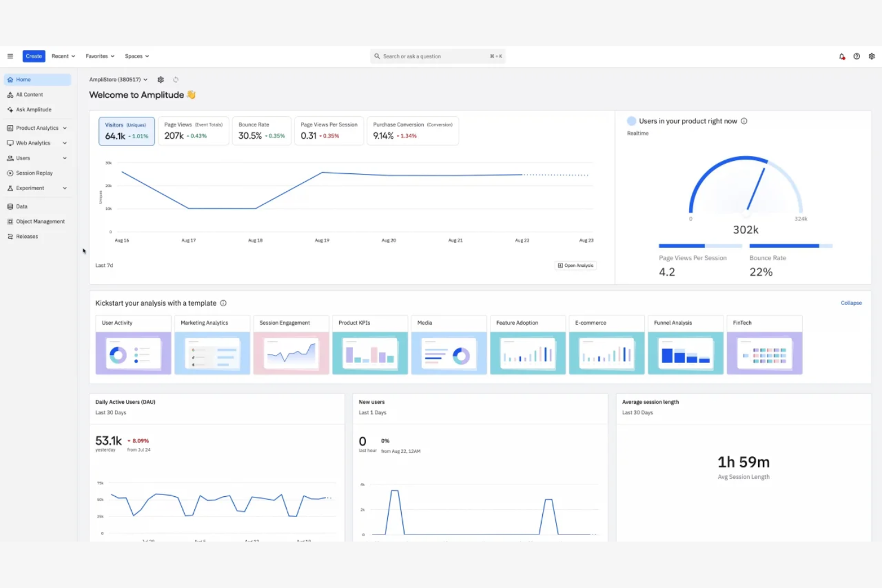
Task: Open the Funnel Analysis template
Action: (x=686, y=345)
